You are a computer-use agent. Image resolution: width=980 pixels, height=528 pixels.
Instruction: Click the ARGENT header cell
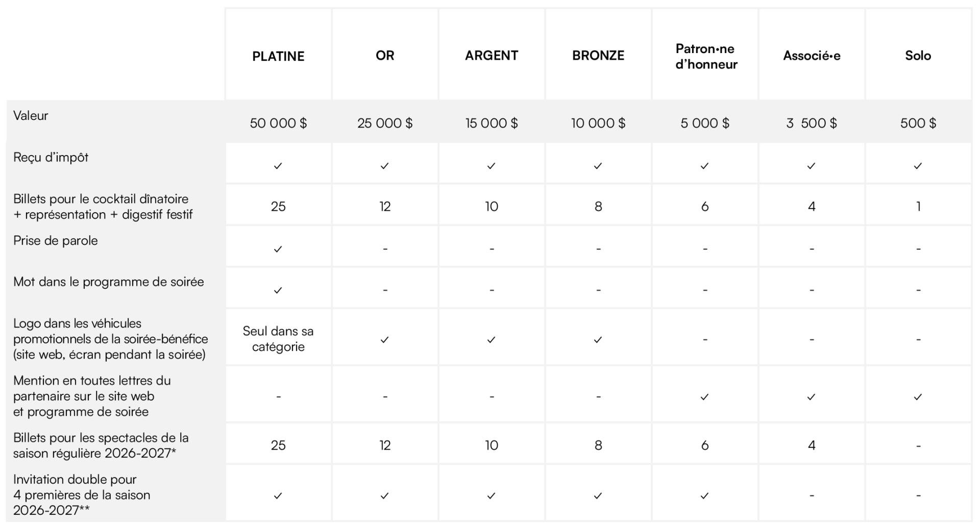point(492,56)
